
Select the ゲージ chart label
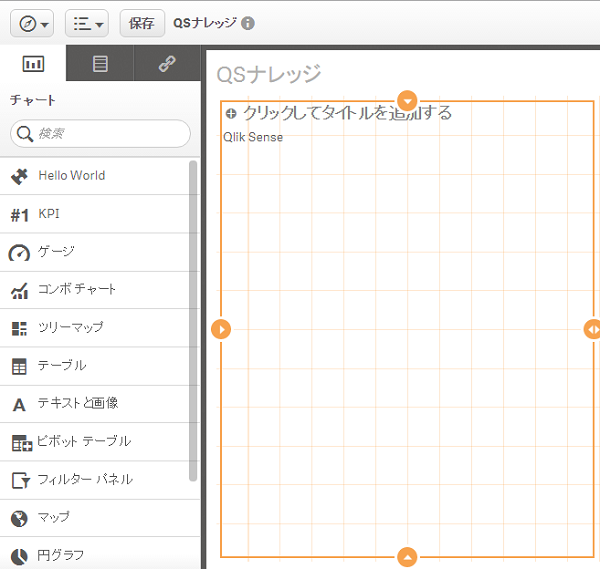[56, 251]
